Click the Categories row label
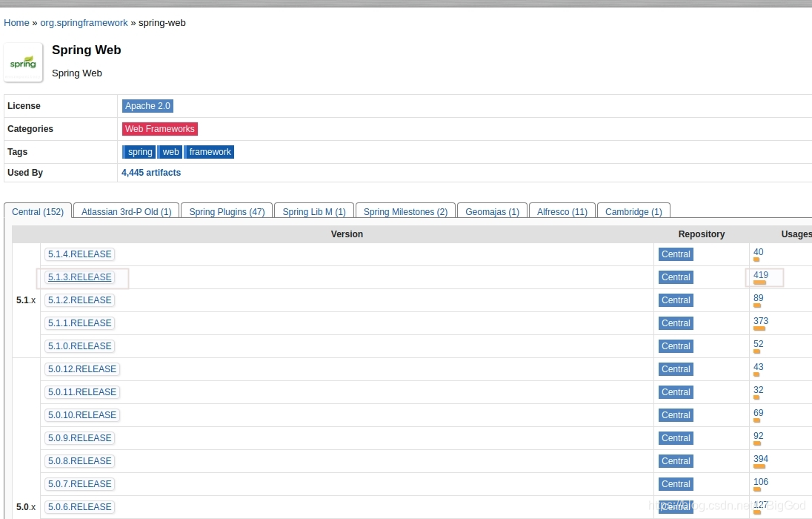Image resolution: width=812 pixels, height=519 pixels. (x=30, y=128)
